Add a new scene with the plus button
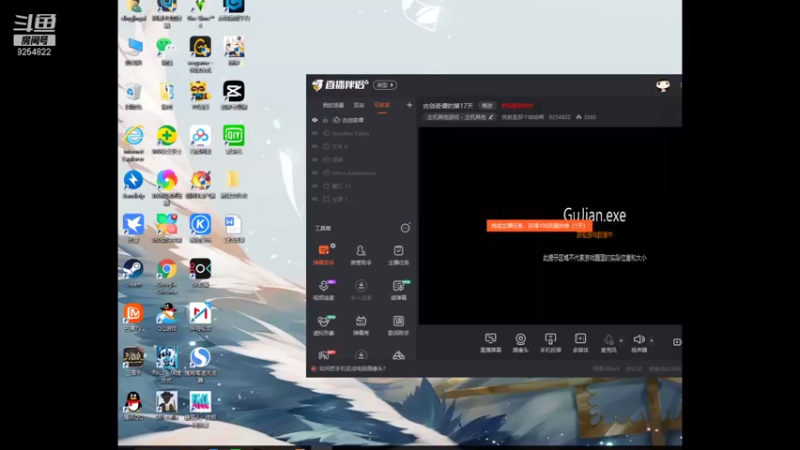 (x=409, y=105)
